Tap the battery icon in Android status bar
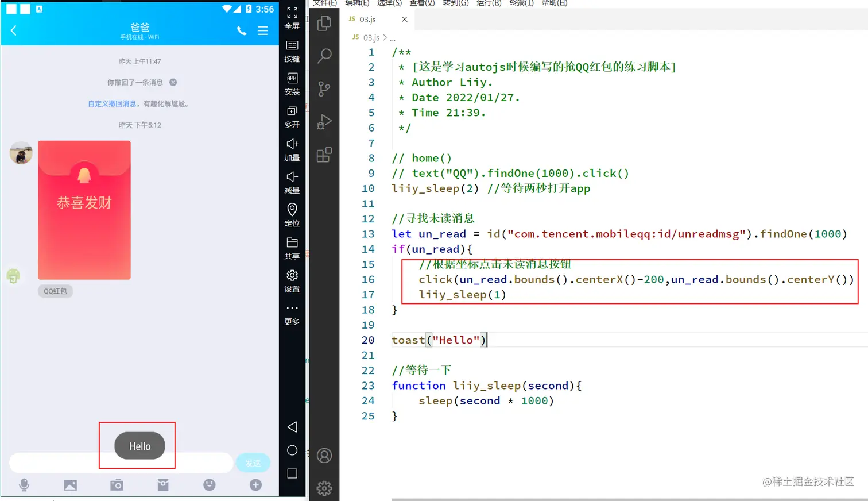Screen dimensions: 868x501 click(249, 9)
